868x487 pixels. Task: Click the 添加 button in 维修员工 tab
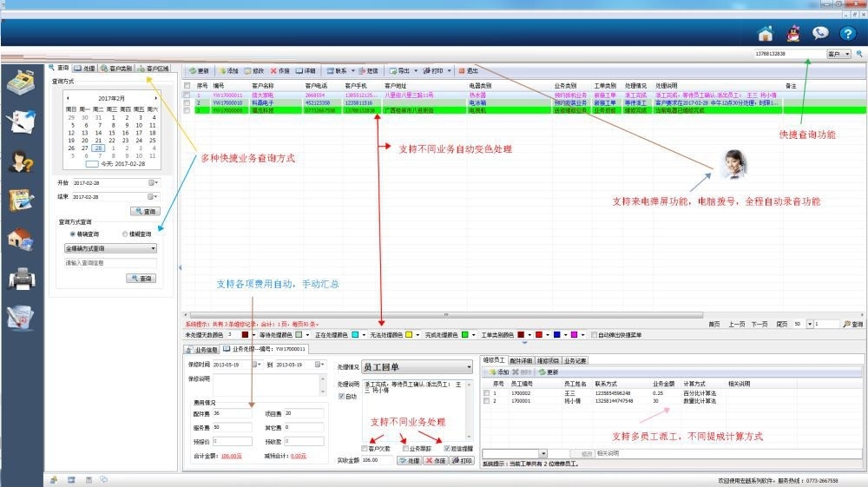498,372
